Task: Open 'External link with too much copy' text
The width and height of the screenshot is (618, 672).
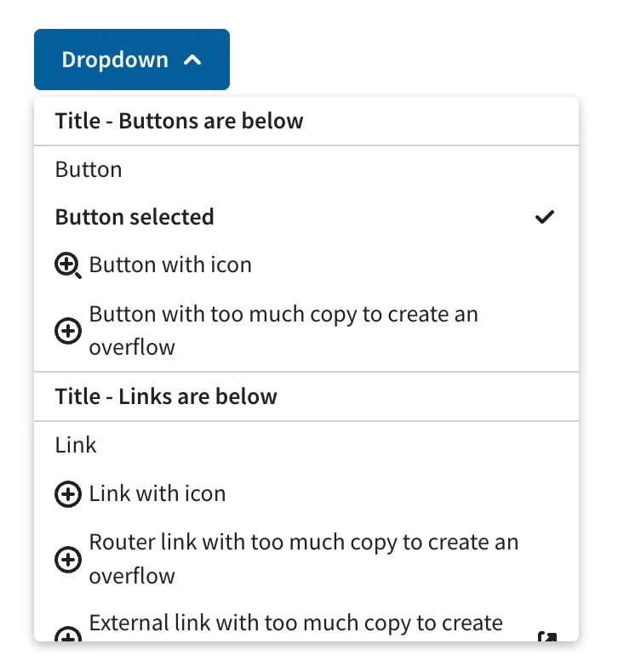Action: tap(295, 624)
